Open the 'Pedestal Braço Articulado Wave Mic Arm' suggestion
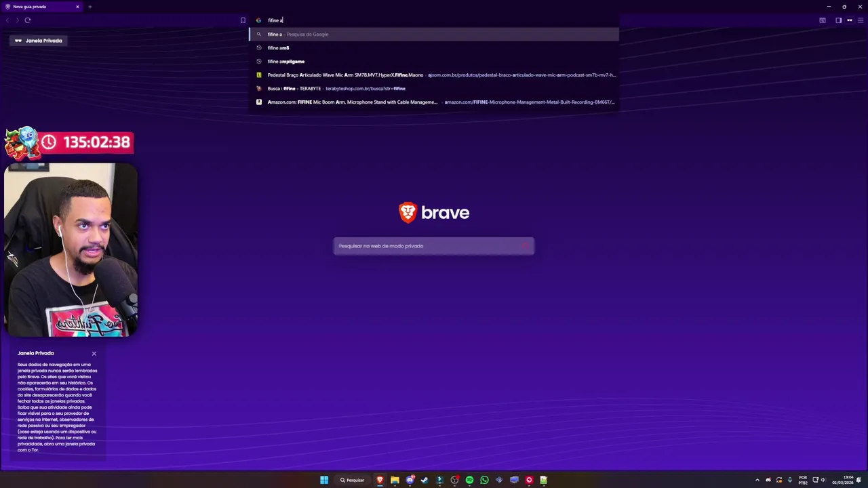 434,75
